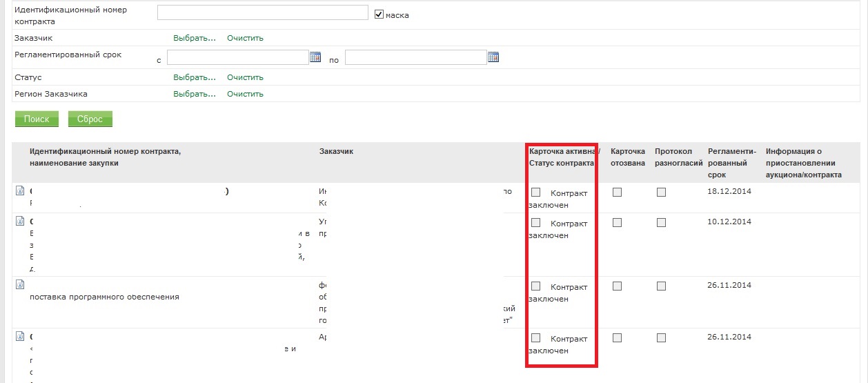Click the start date 'с' input field
868x383 pixels.
pyautogui.click(x=237, y=57)
